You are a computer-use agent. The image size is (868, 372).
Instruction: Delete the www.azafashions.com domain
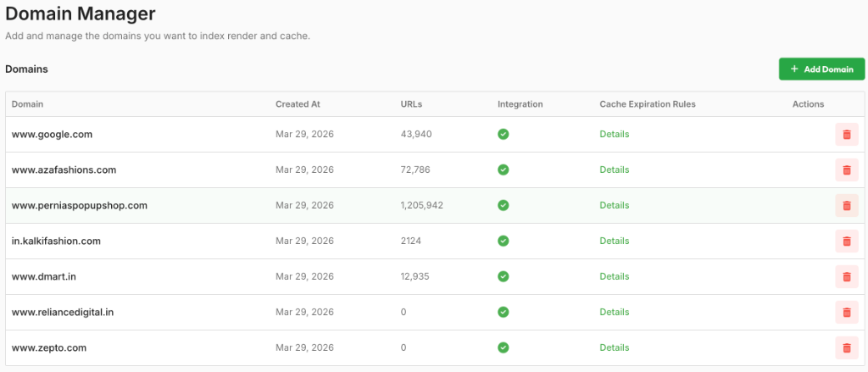tap(847, 170)
